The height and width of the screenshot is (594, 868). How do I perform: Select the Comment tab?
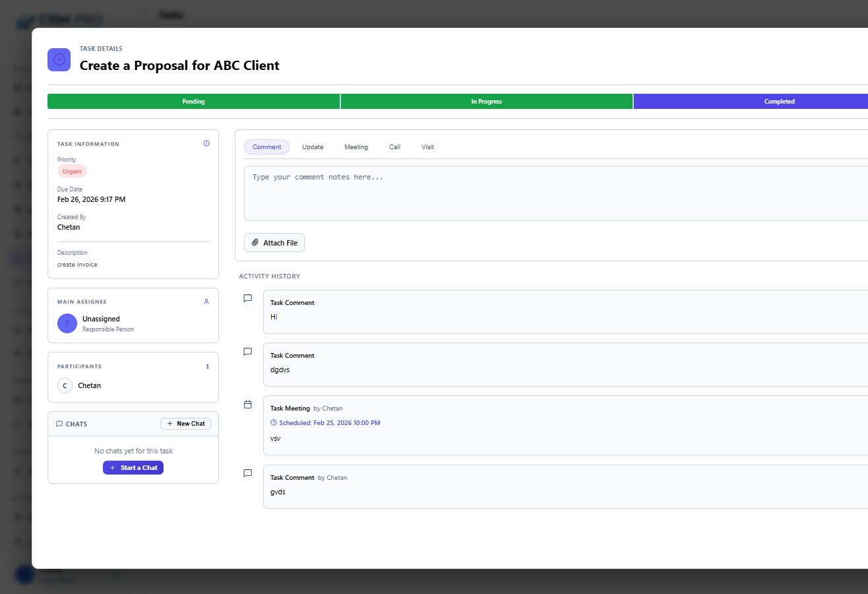tap(266, 147)
